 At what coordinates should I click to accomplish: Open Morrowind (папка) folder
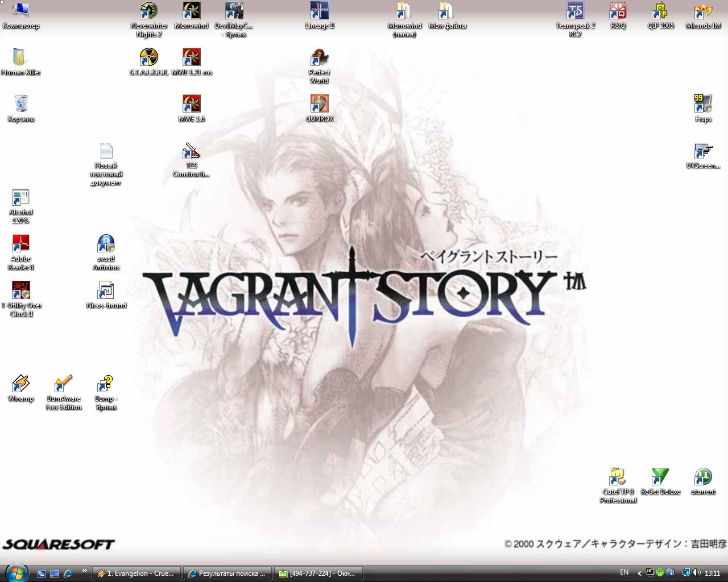click(x=404, y=19)
